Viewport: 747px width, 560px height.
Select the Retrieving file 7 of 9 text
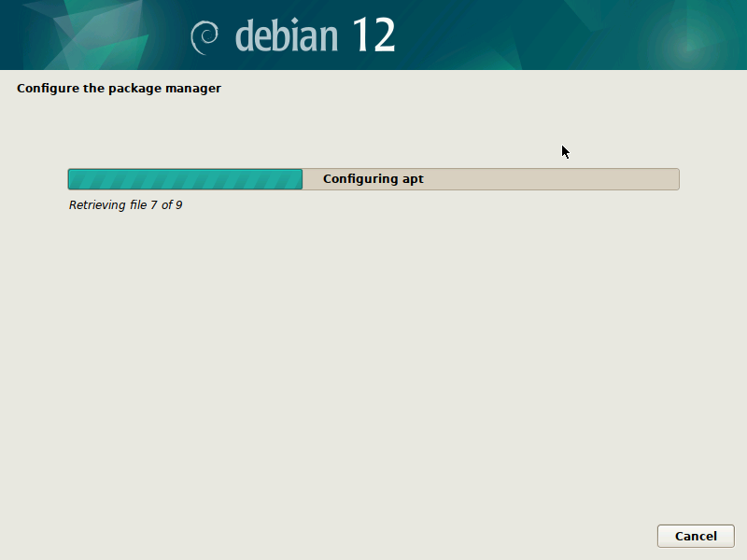click(x=125, y=204)
